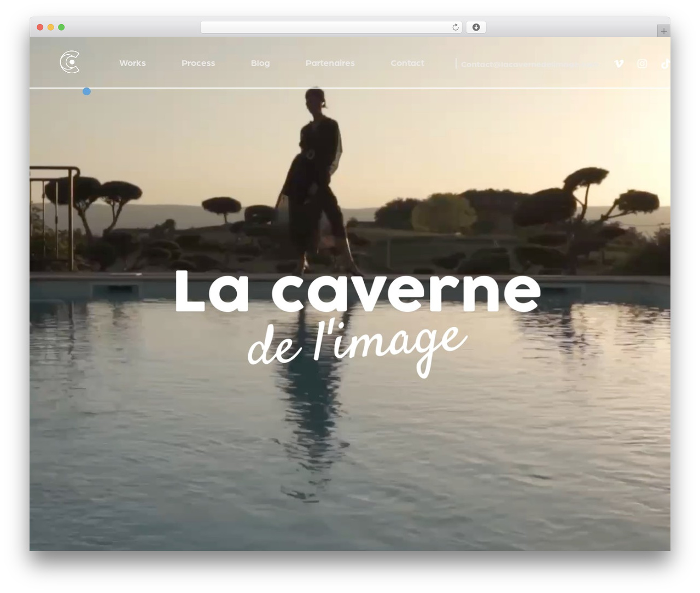Open the Instagram profile icon
This screenshot has width=700, height=593.
[642, 63]
